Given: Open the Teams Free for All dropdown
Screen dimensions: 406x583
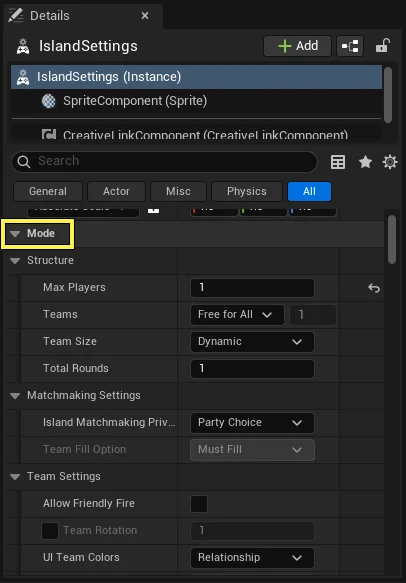Looking at the screenshot, I should click(x=237, y=315).
